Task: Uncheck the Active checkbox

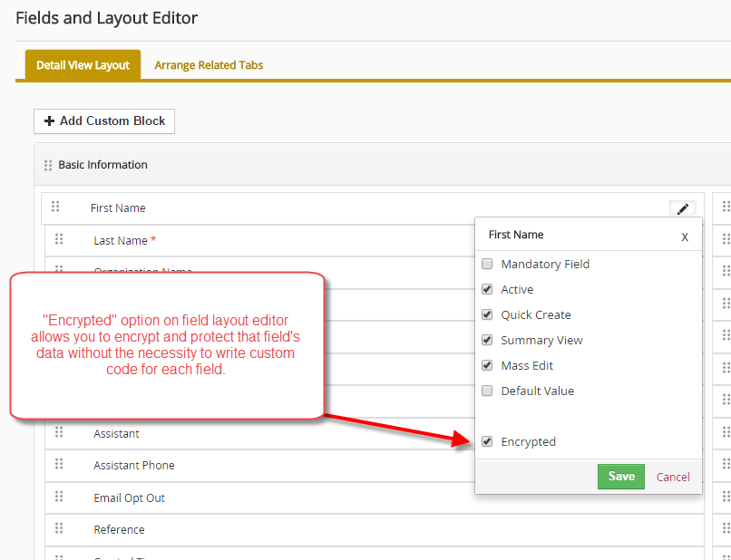Action: (487, 289)
